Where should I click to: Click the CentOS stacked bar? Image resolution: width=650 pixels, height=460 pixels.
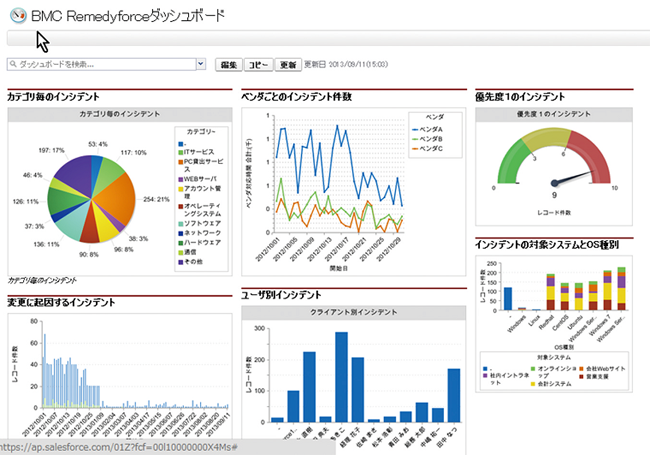point(564,297)
